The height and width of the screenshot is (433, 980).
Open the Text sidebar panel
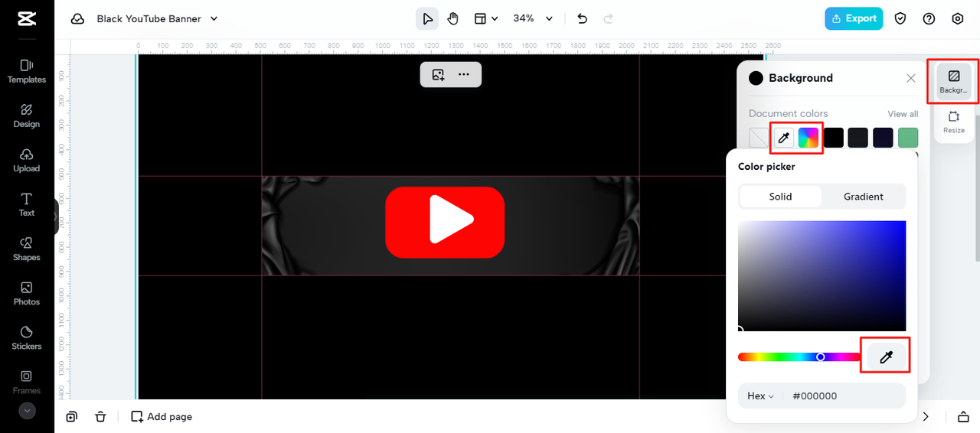tap(27, 204)
